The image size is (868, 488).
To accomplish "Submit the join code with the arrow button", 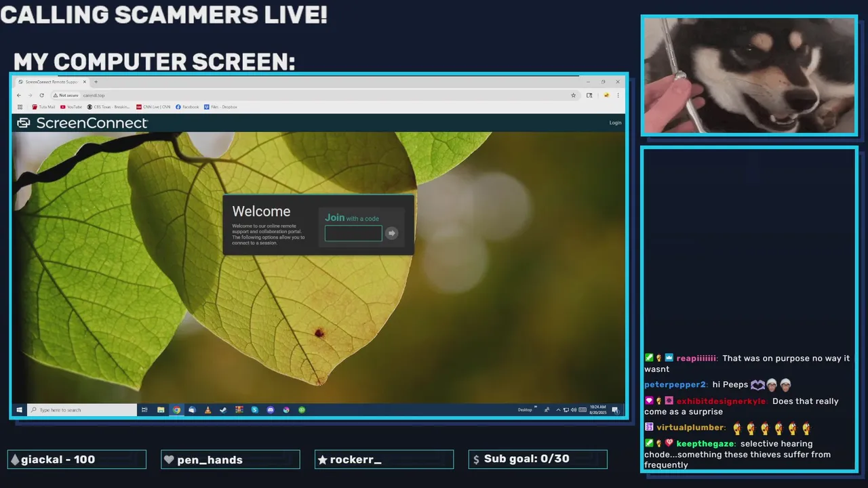I will click(x=391, y=233).
